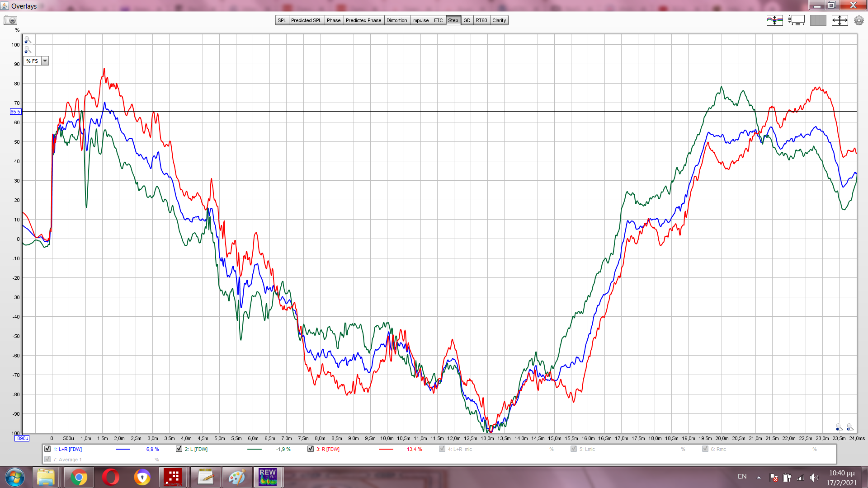This screenshot has height=488, width=868.
Task: Toggle the graph scrollbars icon
Action: pos(796,20)
